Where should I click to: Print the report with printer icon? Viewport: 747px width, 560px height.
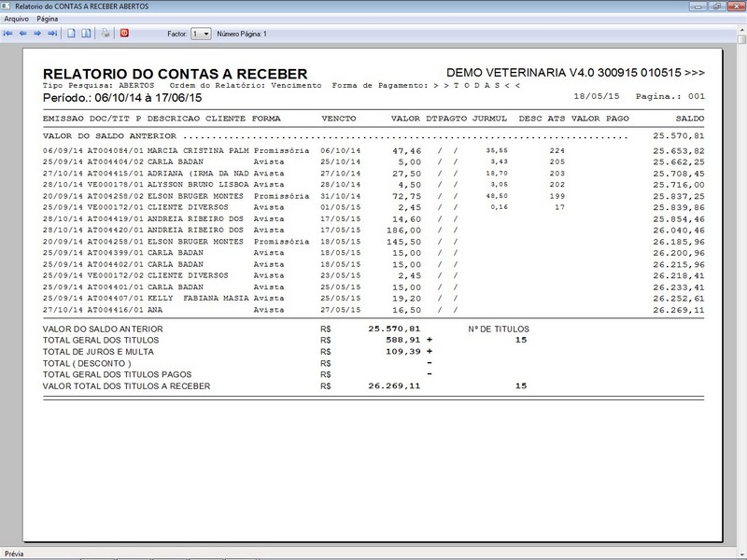click(106, 34)
